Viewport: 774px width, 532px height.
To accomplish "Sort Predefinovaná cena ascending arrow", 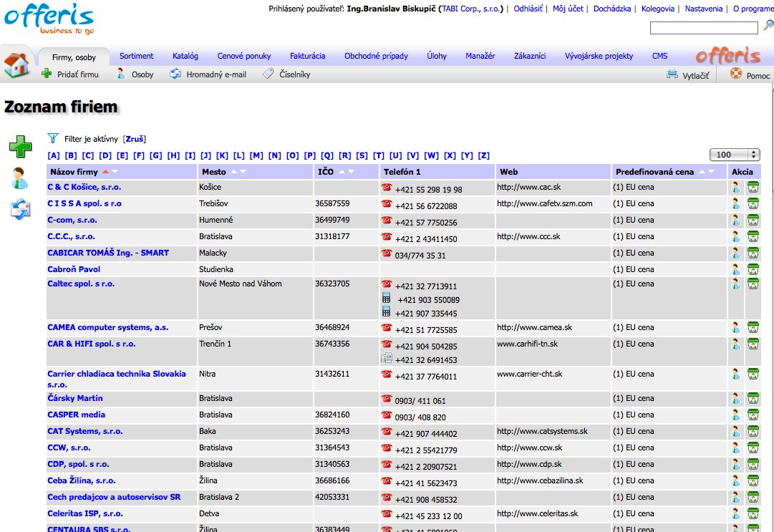I will tap(702, 172).
